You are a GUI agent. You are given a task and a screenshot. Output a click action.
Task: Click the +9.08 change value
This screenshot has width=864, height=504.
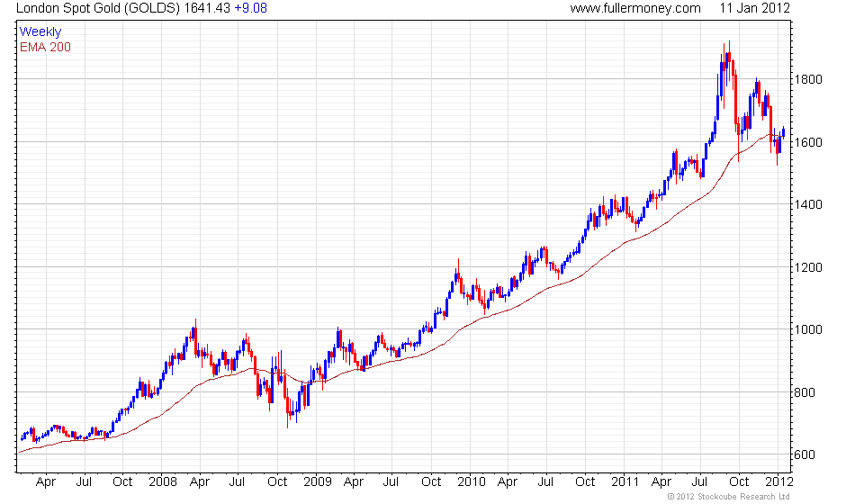tap(251, 8)
